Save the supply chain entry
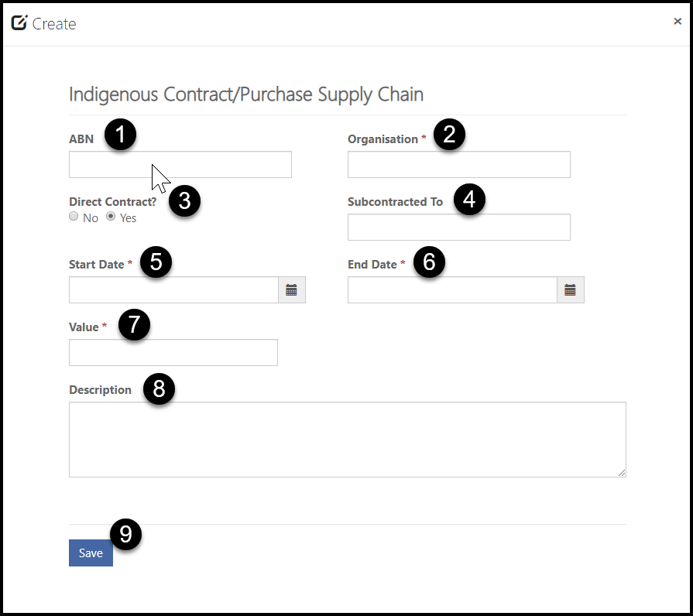The image size is (693, 616). pyautogui.click(x=91, y=553)
